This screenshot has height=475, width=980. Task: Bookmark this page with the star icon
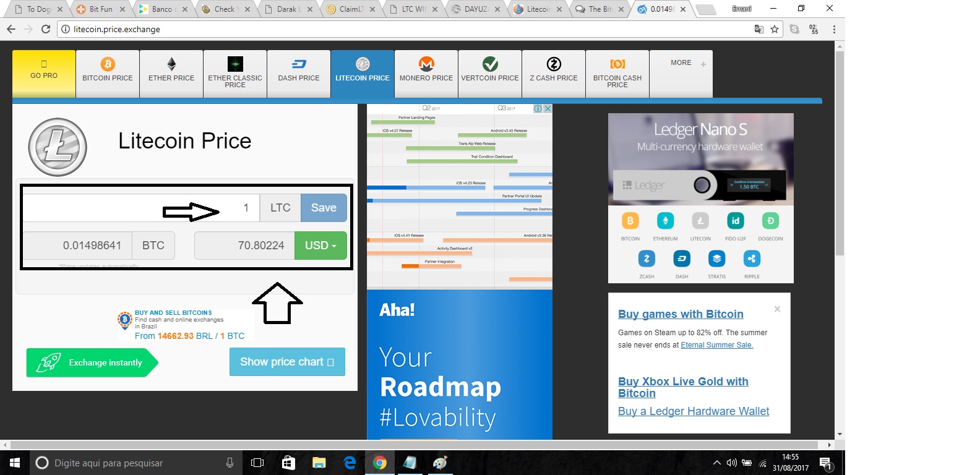click(x=775, y=29)
